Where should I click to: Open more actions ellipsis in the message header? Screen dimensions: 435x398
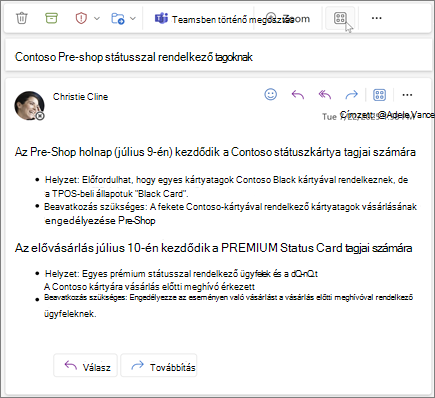click(407, 95)
